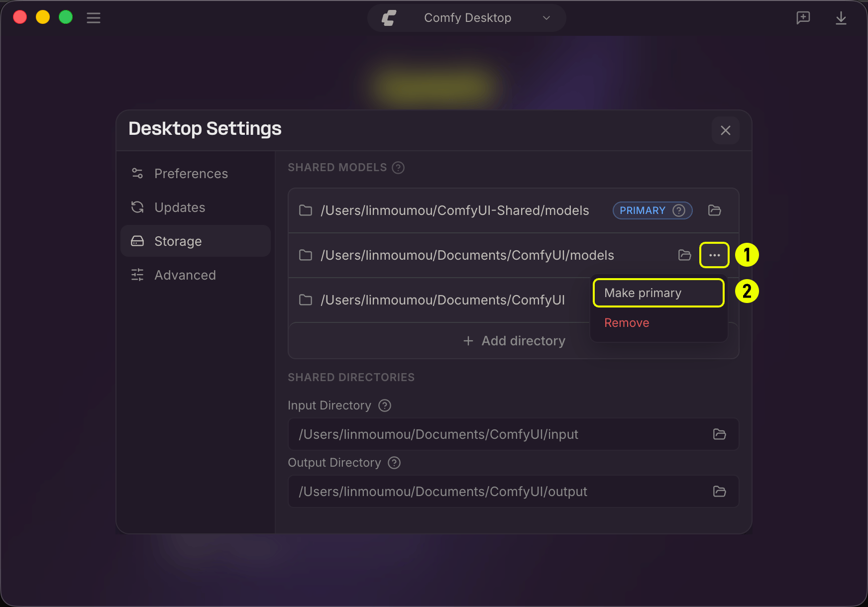This screenshot has width=868, height=607.
Task: Open the feedback message icon
Action: coord(803,18)
